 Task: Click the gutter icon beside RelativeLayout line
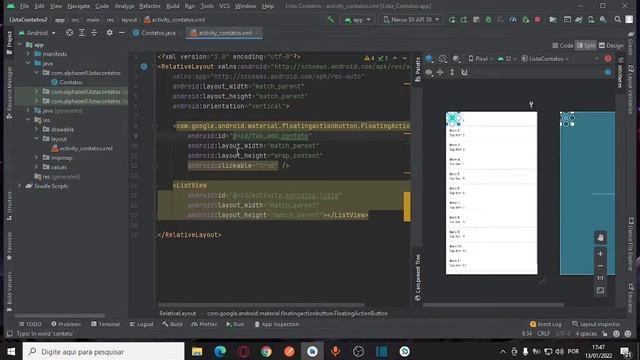pyautogui.click(x=144, y=67)
